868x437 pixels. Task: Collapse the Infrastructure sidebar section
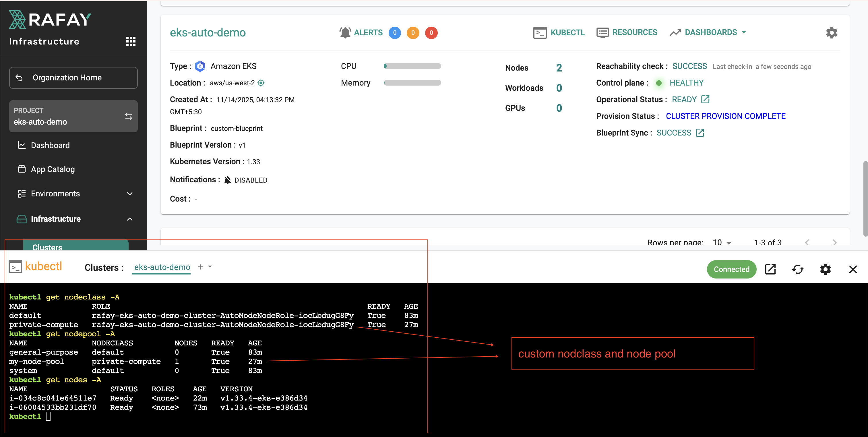pos(130,219)
